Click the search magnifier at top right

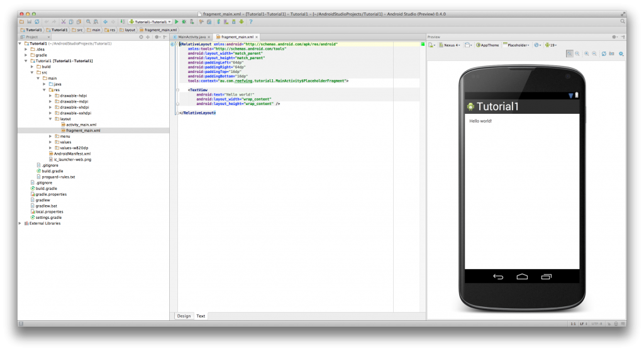(623, 21)
